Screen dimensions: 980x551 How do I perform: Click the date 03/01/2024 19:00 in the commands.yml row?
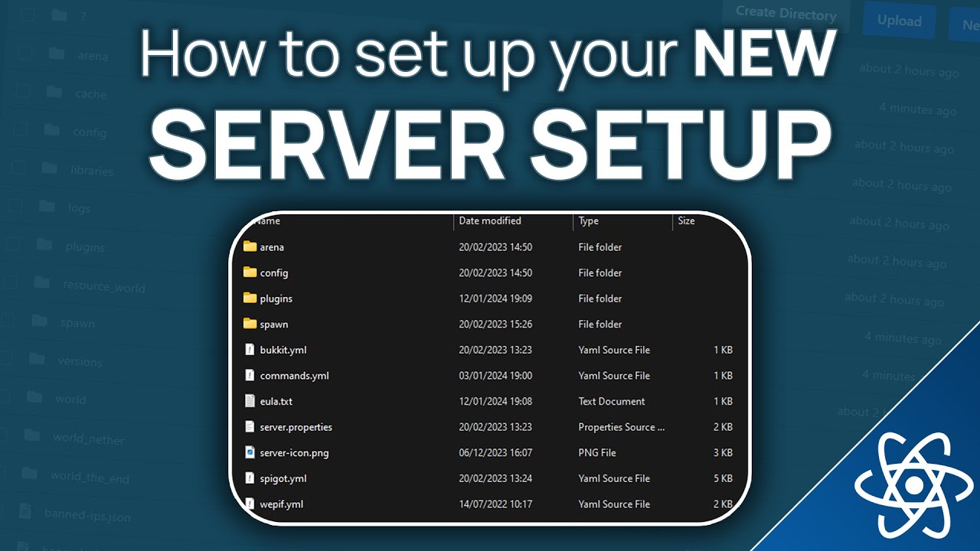[495, 376]
